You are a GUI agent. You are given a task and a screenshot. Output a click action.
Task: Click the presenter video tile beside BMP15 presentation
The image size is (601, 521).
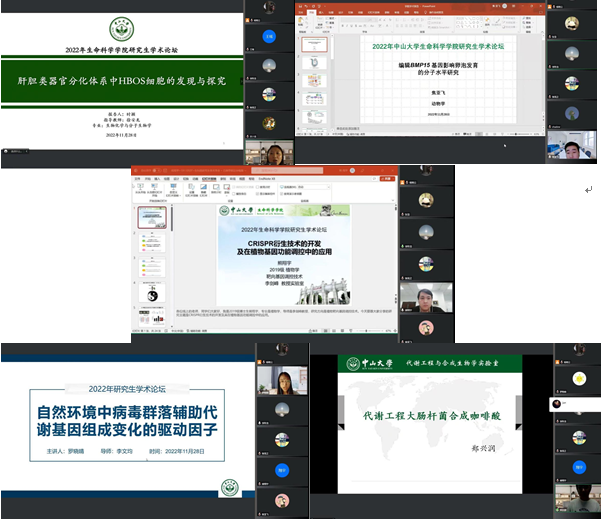click(x=571, y=145)
